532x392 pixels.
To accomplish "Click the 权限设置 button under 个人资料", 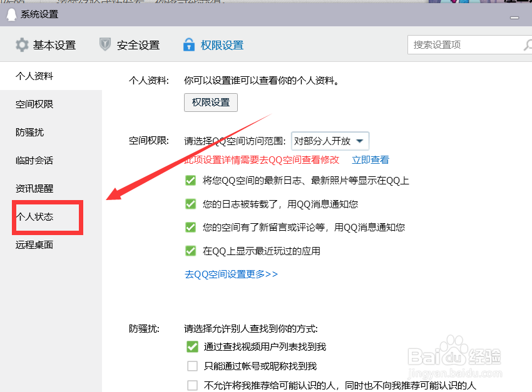I will pos(210,103).
